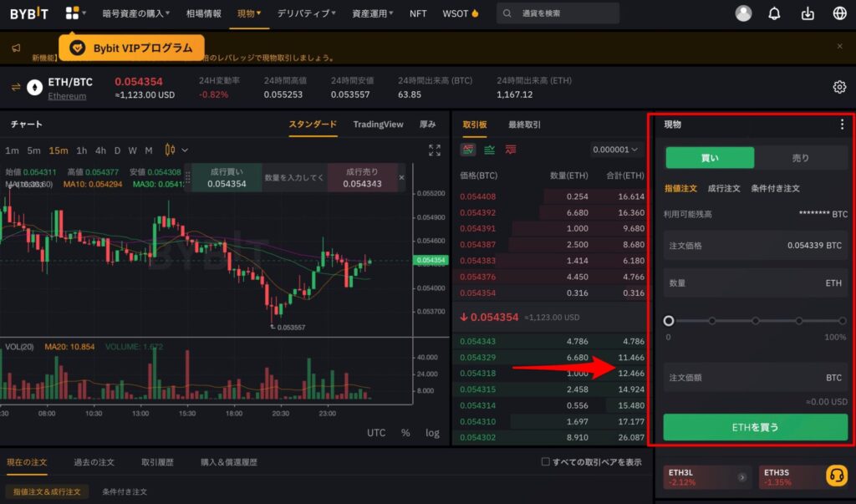856x504 pixels.
Task: Switch to TradingView chart tab
Action: [x=378, y=125]
